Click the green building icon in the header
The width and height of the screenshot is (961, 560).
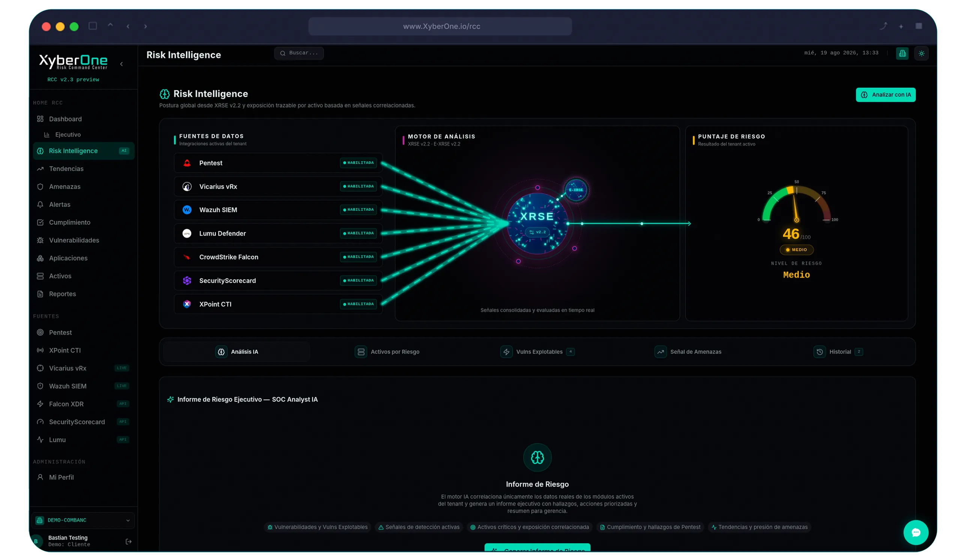(902, 53)
